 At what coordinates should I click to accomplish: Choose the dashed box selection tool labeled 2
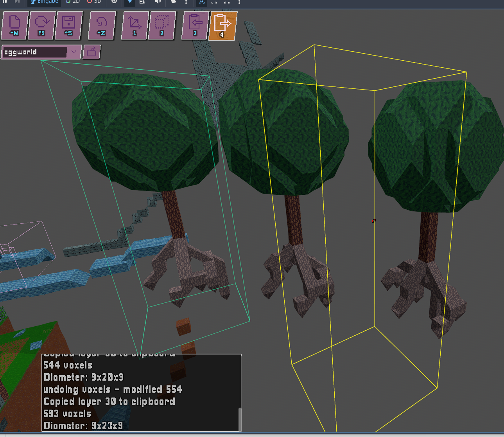(x=162, y=25)
